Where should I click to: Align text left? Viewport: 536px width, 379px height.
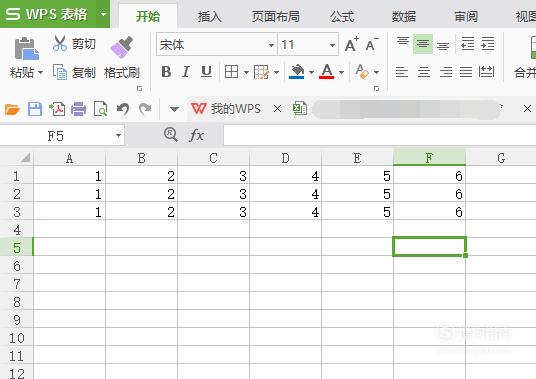[402, 72]
